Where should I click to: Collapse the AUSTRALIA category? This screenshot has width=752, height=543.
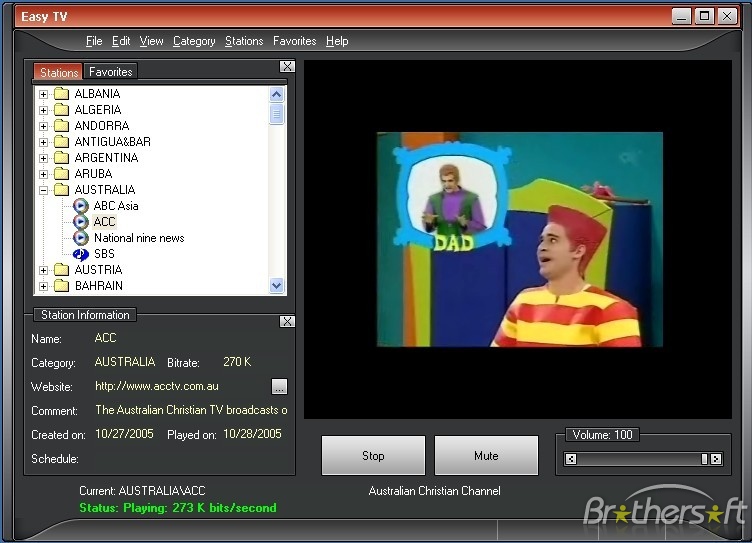click(44, 190)
